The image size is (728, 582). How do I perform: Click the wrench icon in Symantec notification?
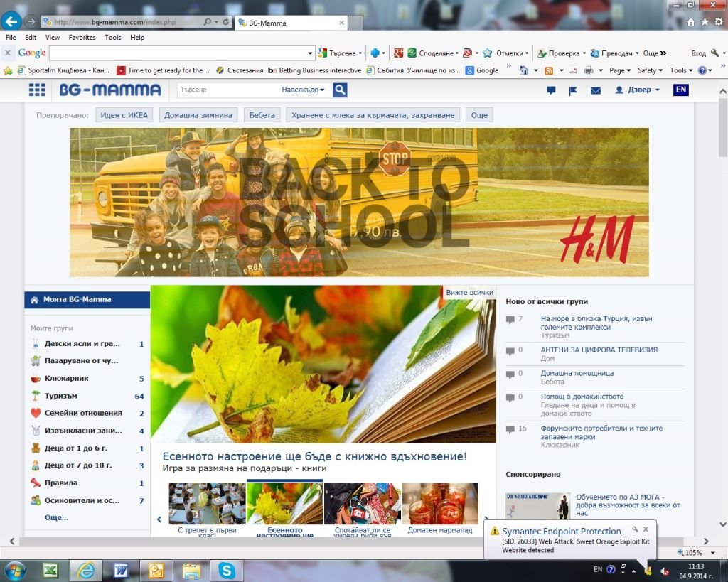coord(635,529)
